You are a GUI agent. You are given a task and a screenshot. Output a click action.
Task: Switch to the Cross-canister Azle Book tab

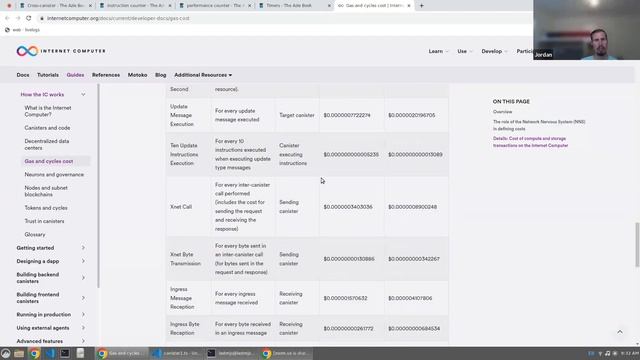coord(55,6)
